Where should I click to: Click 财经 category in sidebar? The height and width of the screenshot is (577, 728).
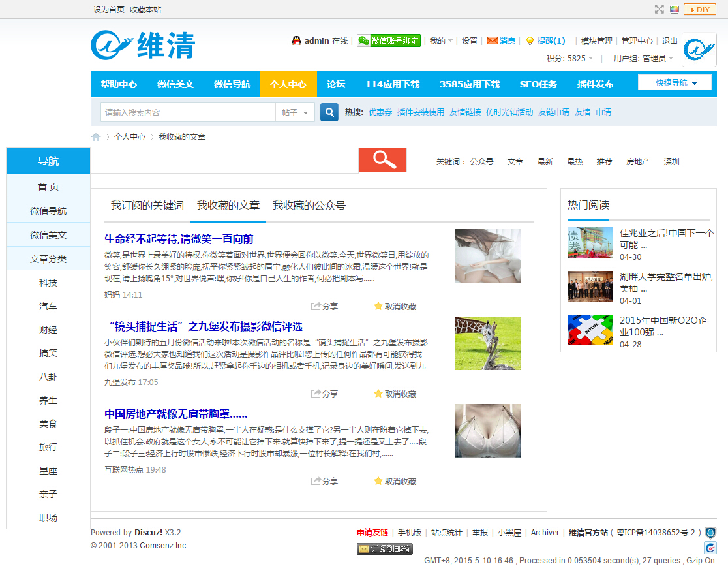[48, 330]
